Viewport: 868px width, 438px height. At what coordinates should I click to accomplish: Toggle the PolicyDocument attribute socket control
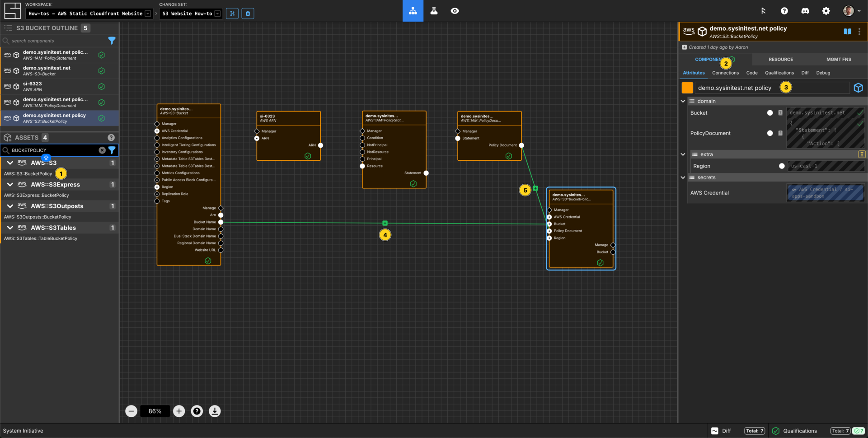770,133
